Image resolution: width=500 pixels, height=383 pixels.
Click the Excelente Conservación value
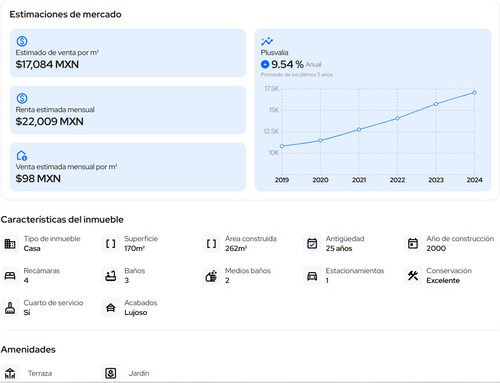pyautogui.click(x=443, y=280)
